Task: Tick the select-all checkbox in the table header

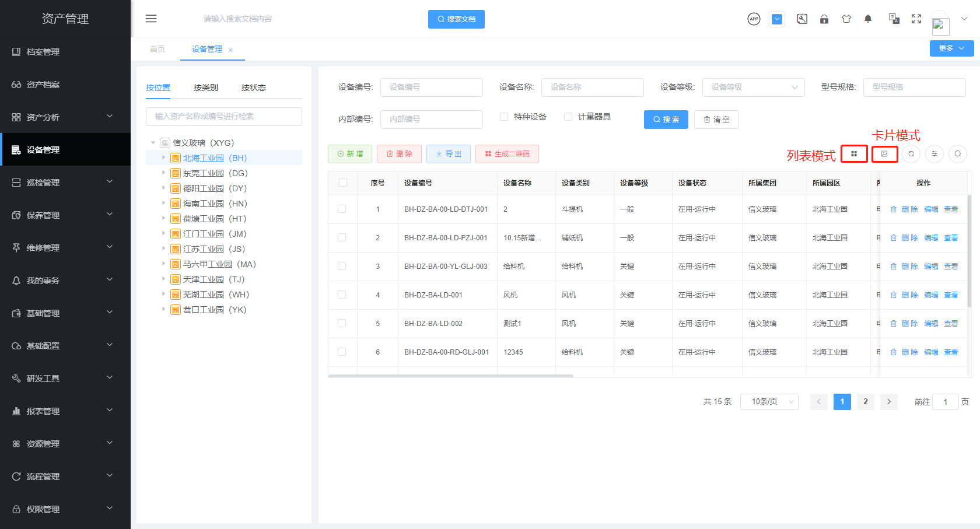Action: pyautogui.click(x=342, y=183)
